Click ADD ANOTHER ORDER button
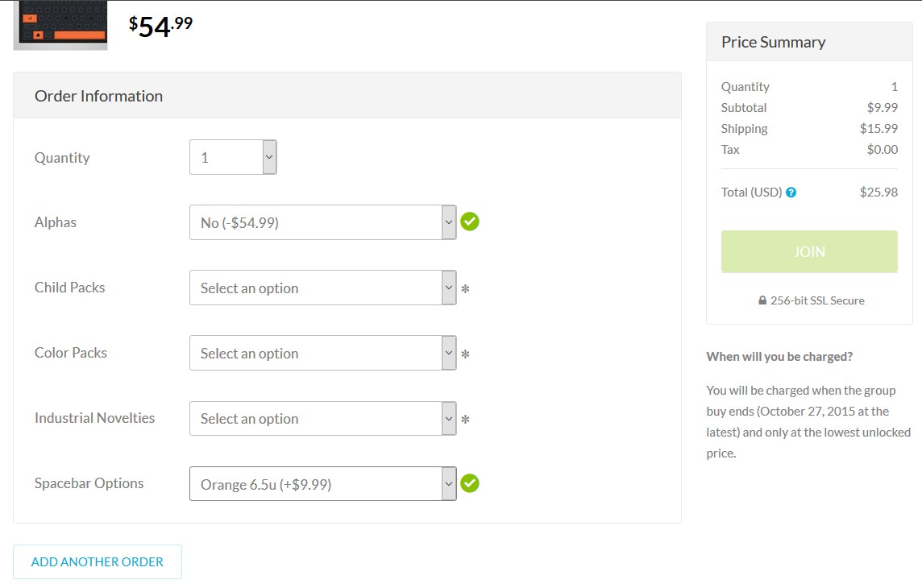The image size is (922, 588). pos(98,561)
